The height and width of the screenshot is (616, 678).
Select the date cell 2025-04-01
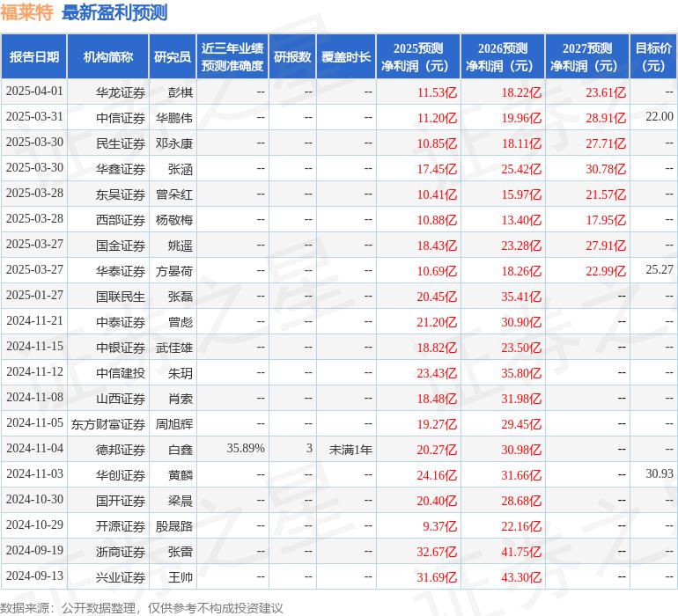[x=34, y=92]
